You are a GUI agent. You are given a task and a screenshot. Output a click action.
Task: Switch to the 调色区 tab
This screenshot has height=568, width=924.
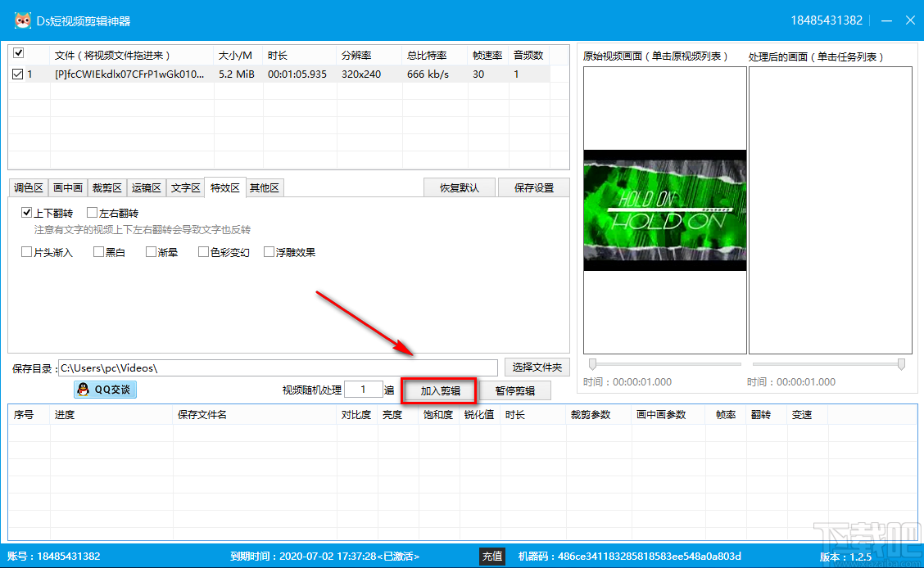[29, 187]
